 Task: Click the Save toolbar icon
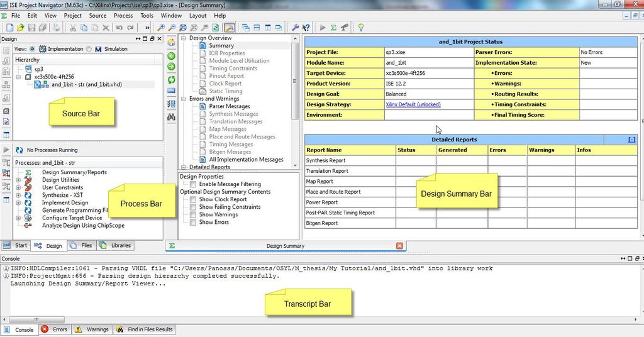(x=31, y=28)
